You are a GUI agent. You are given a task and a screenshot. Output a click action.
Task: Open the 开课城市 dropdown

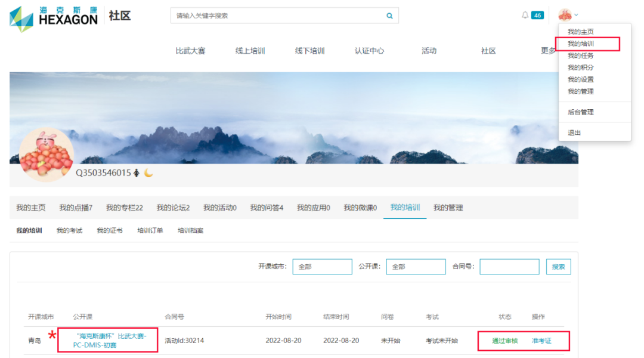pos(322,267)
